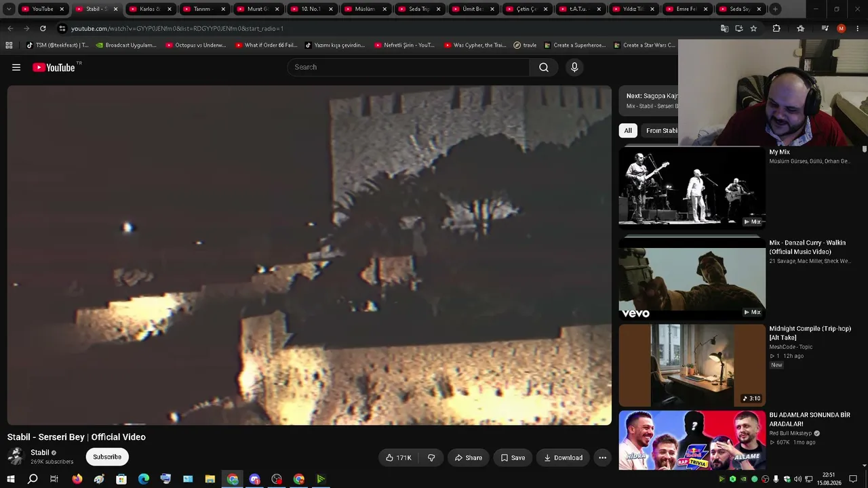Open the media controls toolbar icon
Viewport: 868px width, 488px height.
[825, 28]
